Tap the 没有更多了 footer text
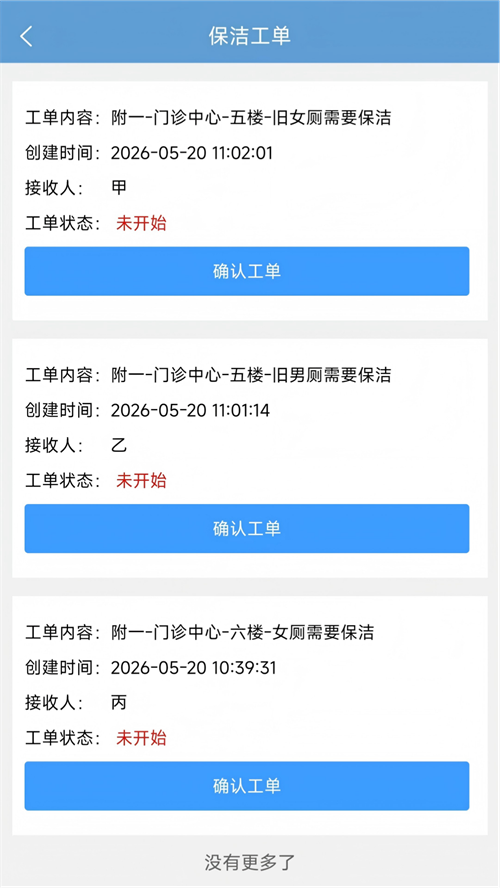The height and width of the screenshot is (888, 500). [x=250, y=863]
